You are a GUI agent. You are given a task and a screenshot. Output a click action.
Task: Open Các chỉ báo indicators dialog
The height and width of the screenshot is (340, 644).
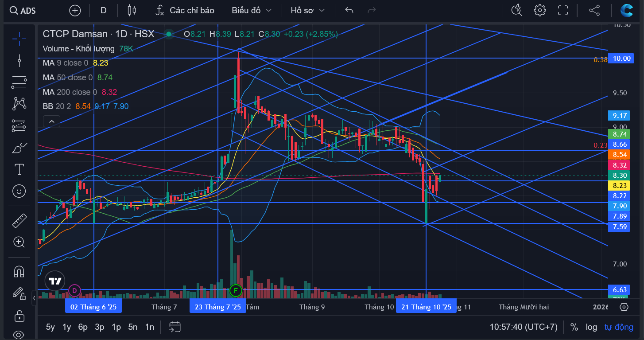(x=185, y=10)
